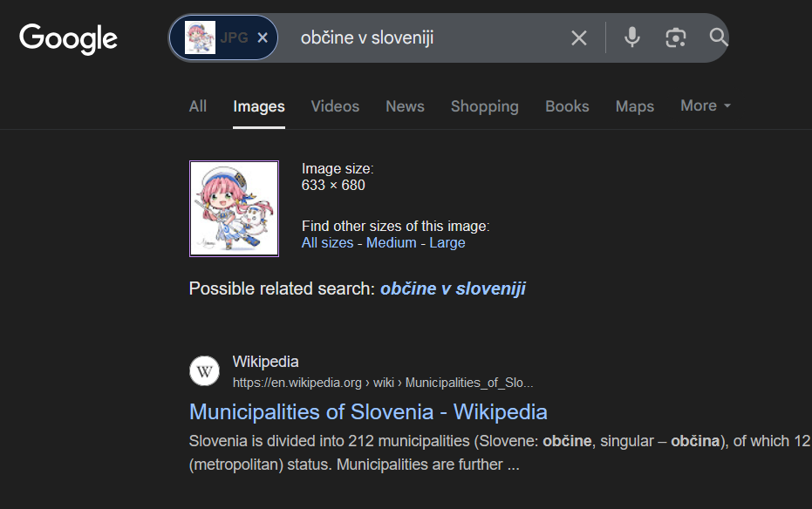Viewport: 812px width, 509px height.
Task: Switch to the Maps tab
Action: (634, 106)
